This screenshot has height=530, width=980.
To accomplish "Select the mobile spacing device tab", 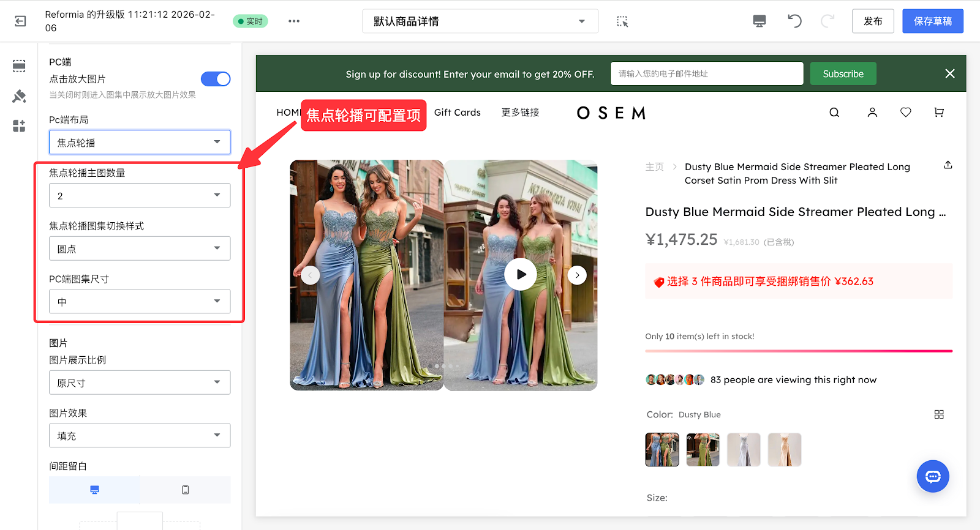I will click(185, 490).
